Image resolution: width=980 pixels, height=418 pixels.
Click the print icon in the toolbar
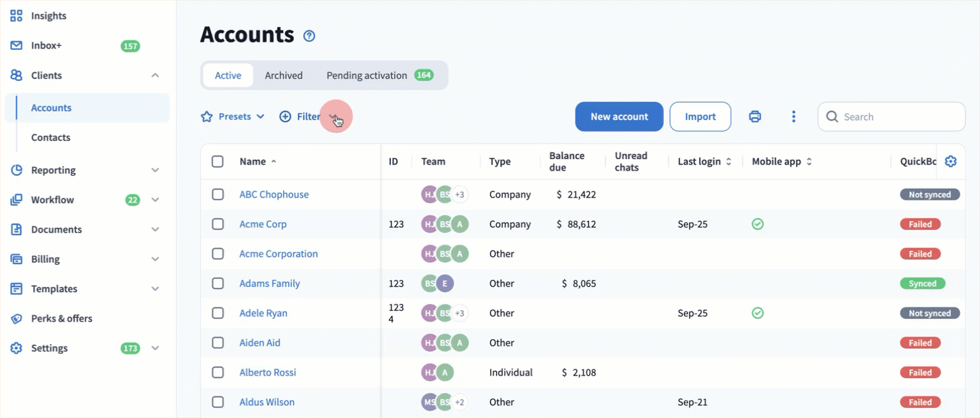[755, 117]
